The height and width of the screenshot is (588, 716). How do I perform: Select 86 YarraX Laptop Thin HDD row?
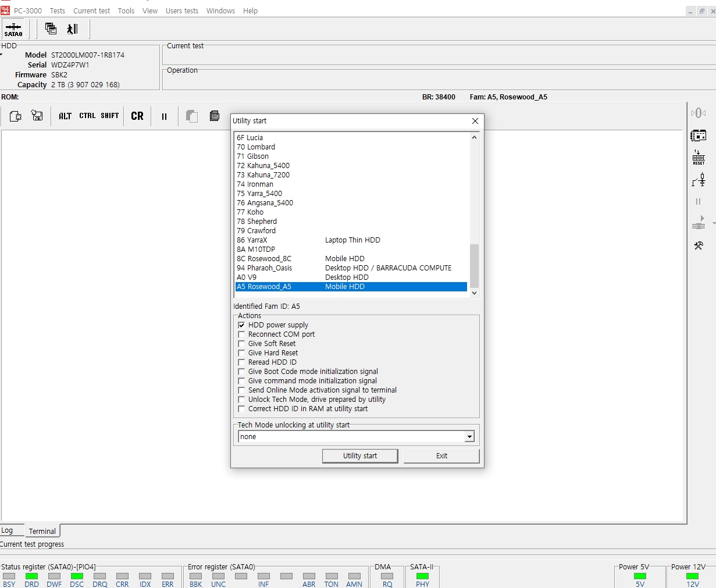[351, 240]
